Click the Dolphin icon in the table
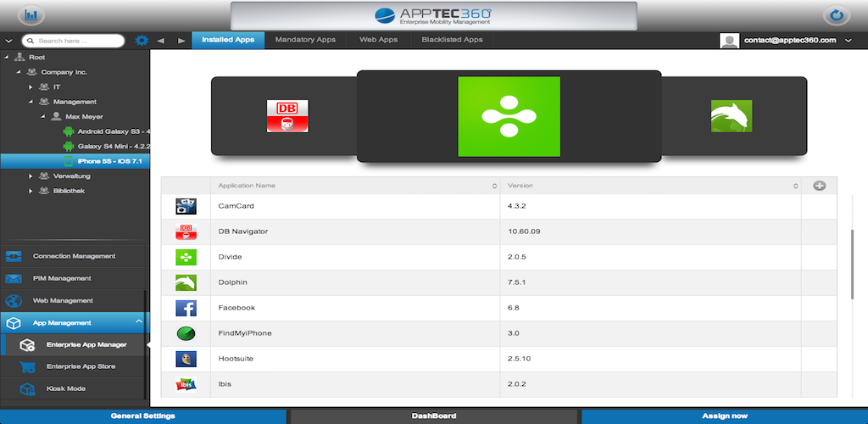 (186, 283)
